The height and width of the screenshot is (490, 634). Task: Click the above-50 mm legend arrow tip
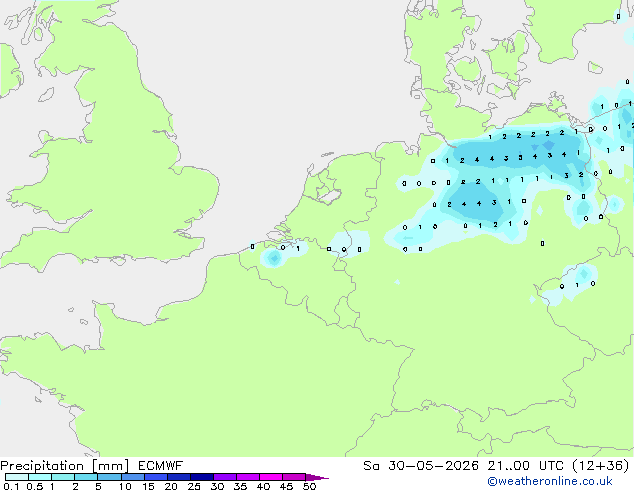317,477
